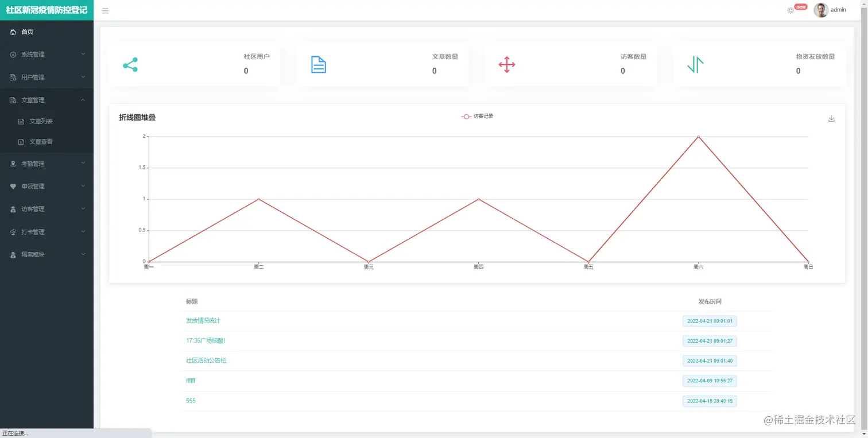
Task: Expand the 用户管理 sidebar menu
Action: 46,77
